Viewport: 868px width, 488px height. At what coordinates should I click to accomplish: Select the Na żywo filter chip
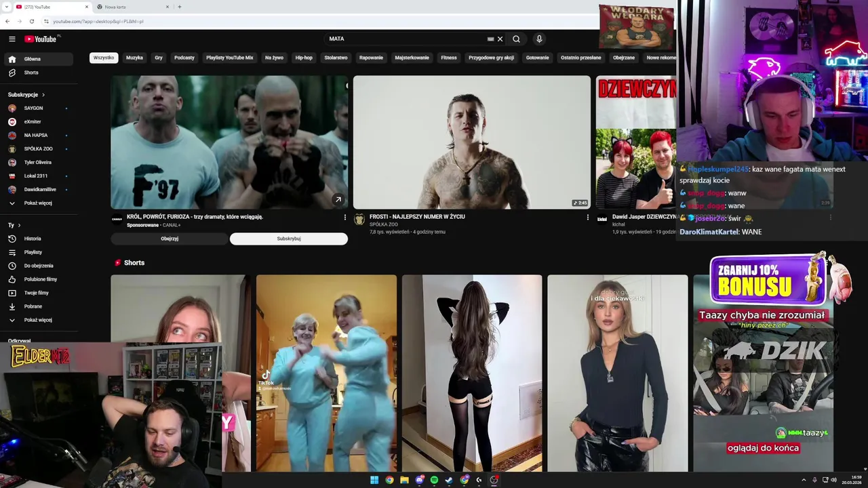pos(274,58)
